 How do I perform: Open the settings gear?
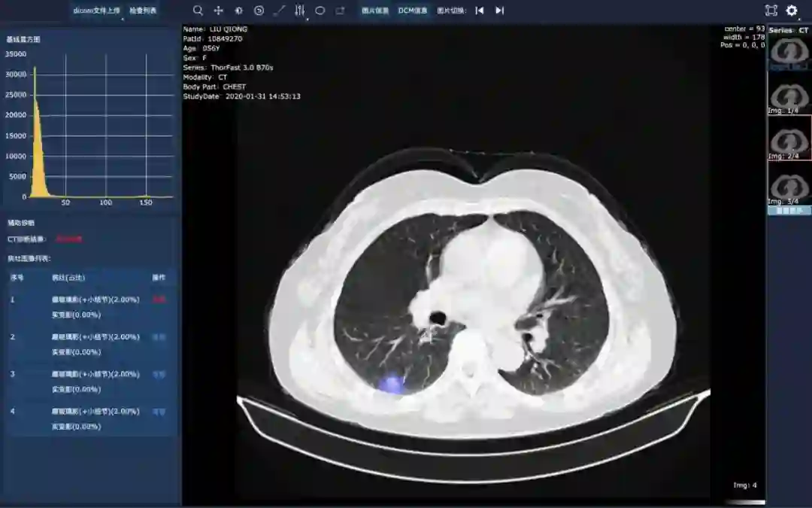click(792, 11)
